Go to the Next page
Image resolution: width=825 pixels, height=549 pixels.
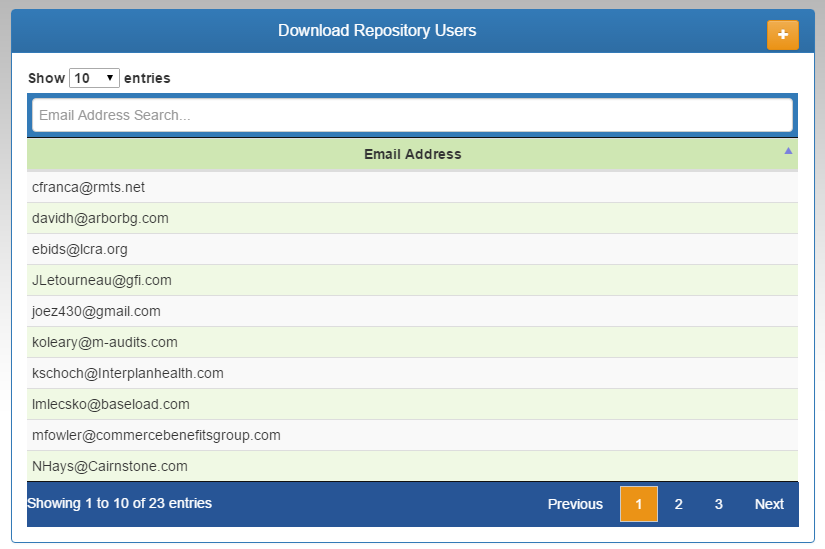pos(769,504)
